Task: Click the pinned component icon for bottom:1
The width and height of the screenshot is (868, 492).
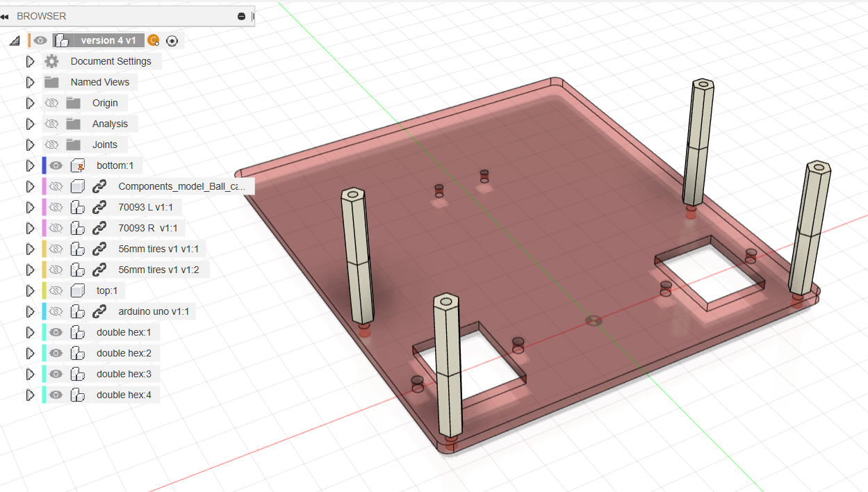Action: [78, 165]
